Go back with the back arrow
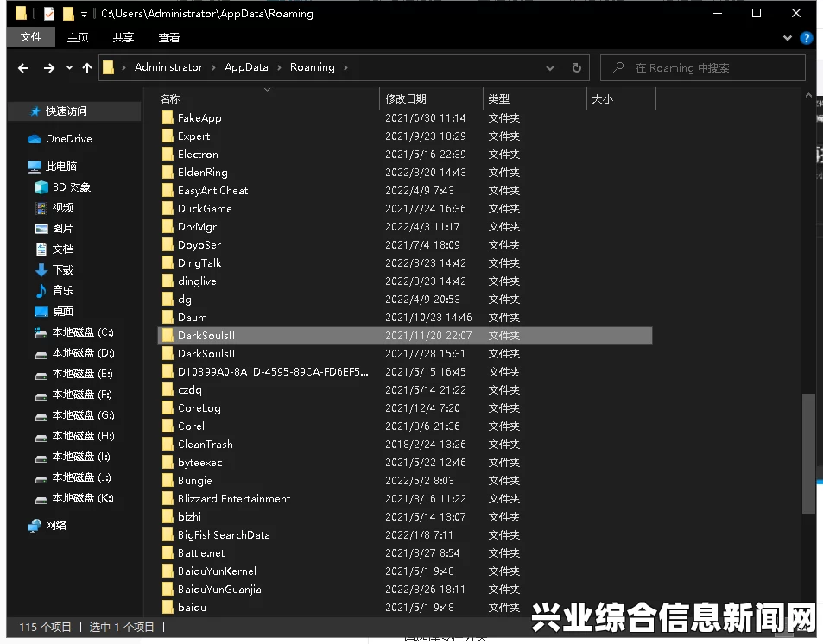Screen dimensions: 823x644 click(23, 67)
